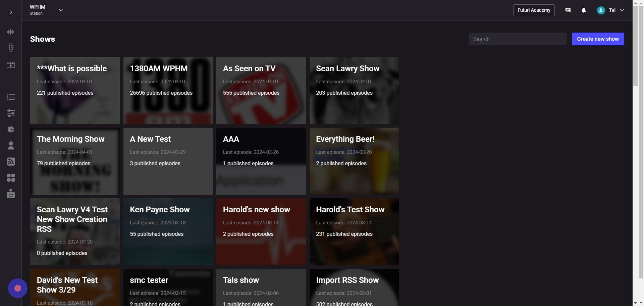Open the A New Test show card
644x306 pixels.
[168, 161]
